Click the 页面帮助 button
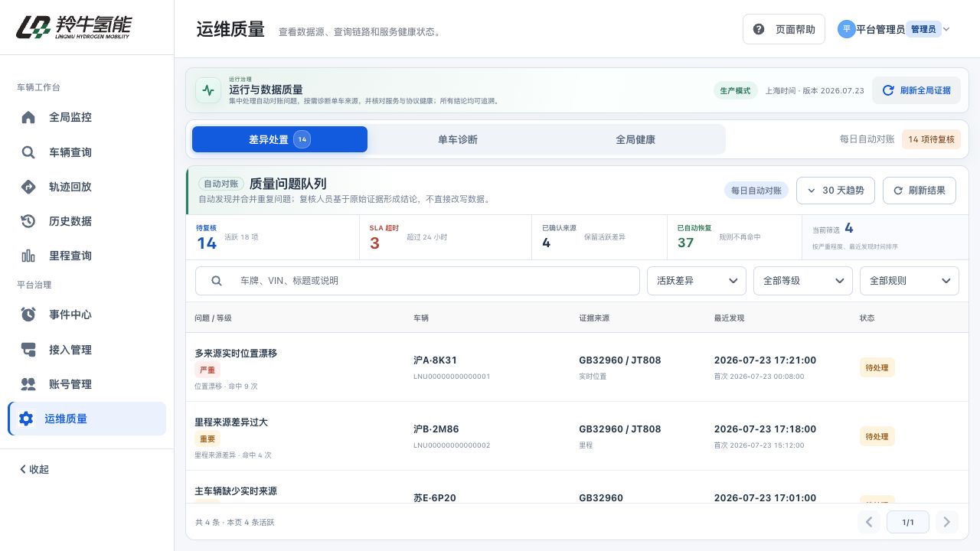980x551 pixels. pos(784,29)
